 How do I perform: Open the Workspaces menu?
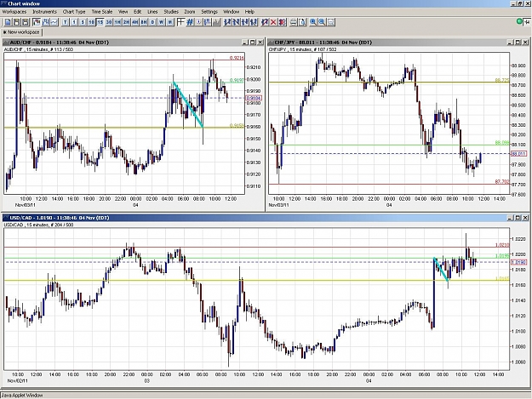tap(14, 12)
